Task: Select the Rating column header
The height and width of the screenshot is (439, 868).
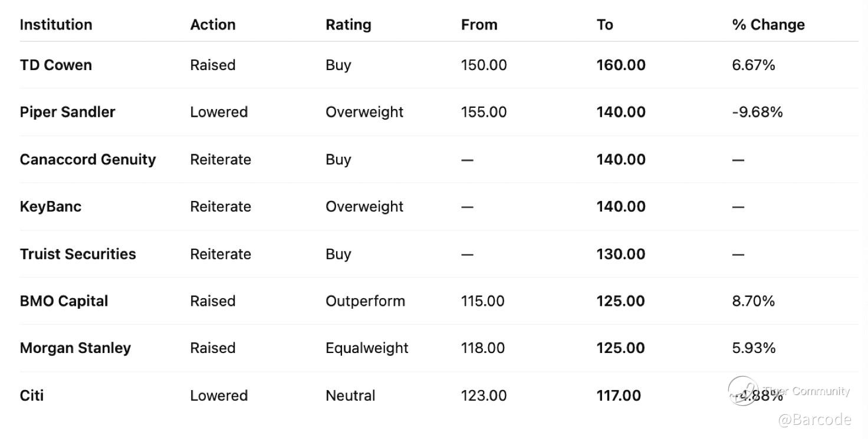Action: 348,25
